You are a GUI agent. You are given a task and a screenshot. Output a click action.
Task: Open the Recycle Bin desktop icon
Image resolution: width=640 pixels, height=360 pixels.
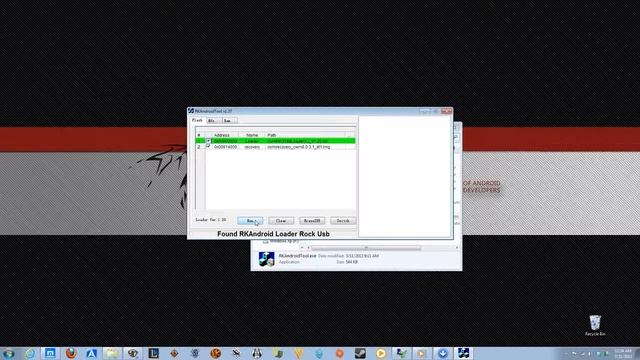(x=595, y=325)
